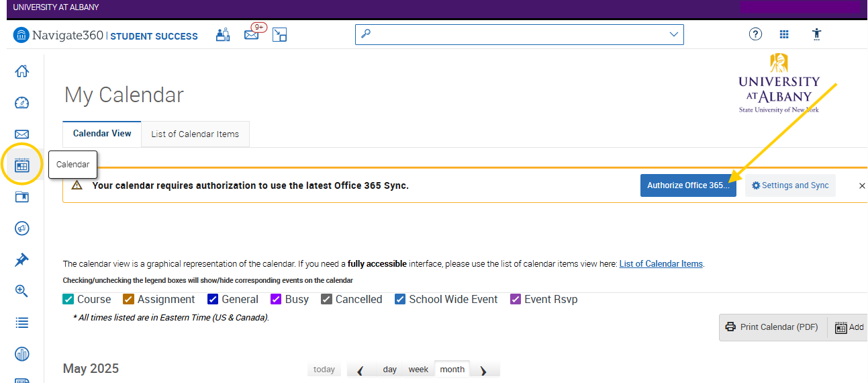
Task: Click the help question mark icon
Action: 755,35
